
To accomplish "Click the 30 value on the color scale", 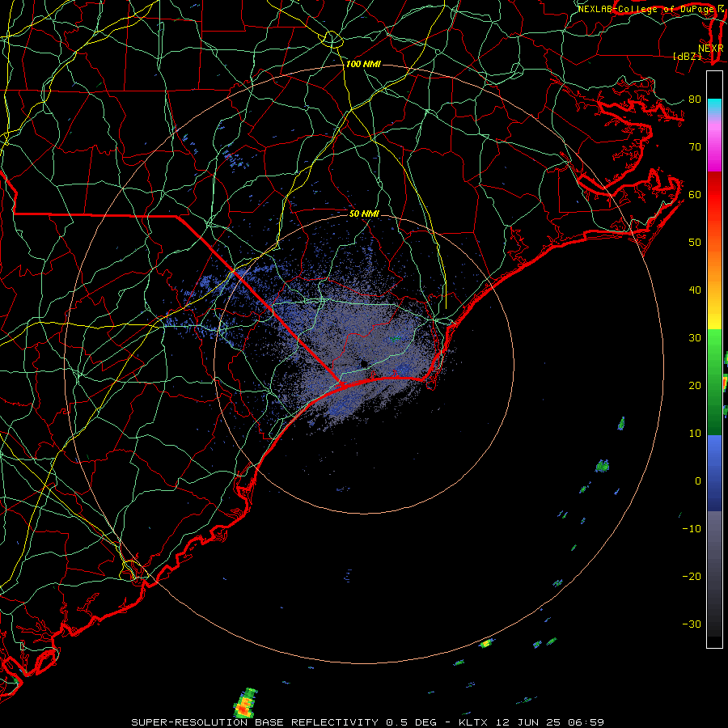I will [695, 338].
